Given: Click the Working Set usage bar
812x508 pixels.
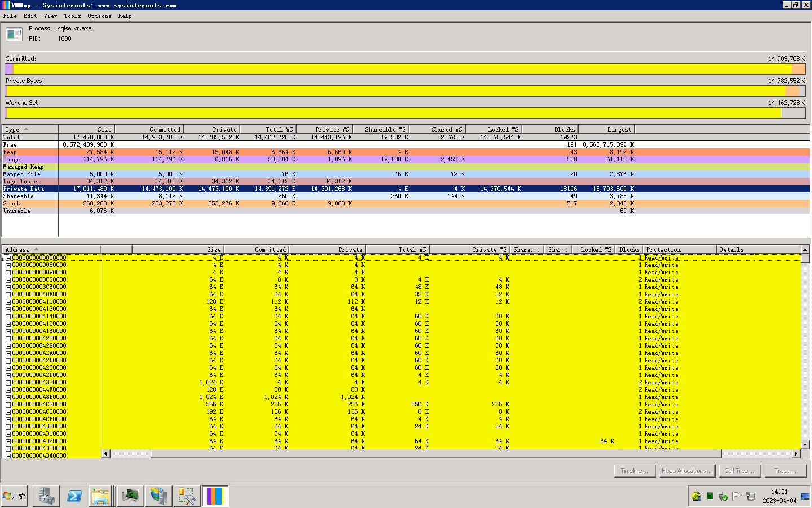Looking at the screenshot, I should [x=405, y=113].
